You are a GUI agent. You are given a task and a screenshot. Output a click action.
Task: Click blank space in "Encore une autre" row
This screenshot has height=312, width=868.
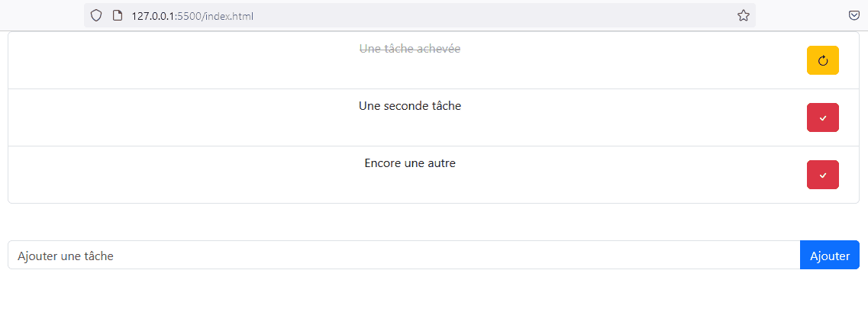[182, 175]
